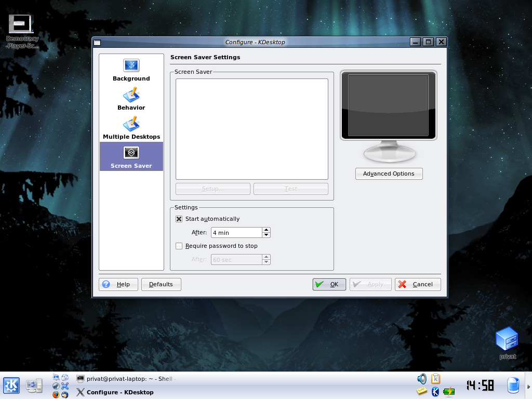Click the trash icon in the panel
The image size is (532, 399).
(513, 385)
